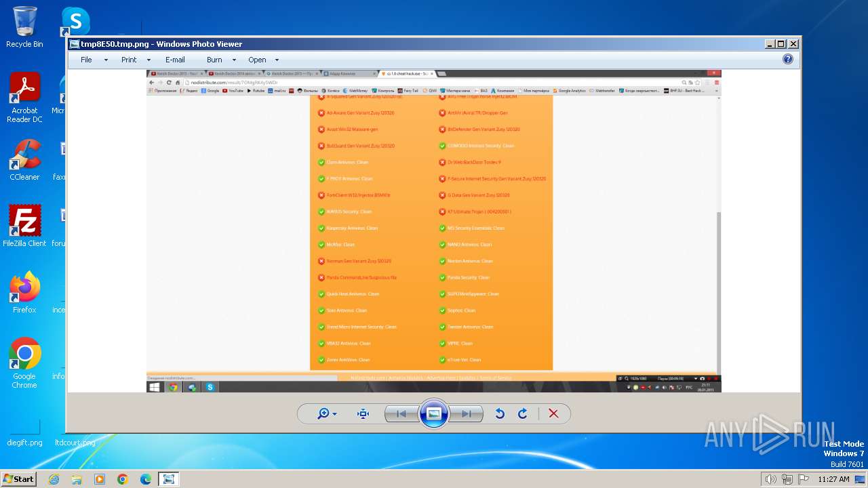Click the Norton Antivirus: Clean row

[466, 261]
